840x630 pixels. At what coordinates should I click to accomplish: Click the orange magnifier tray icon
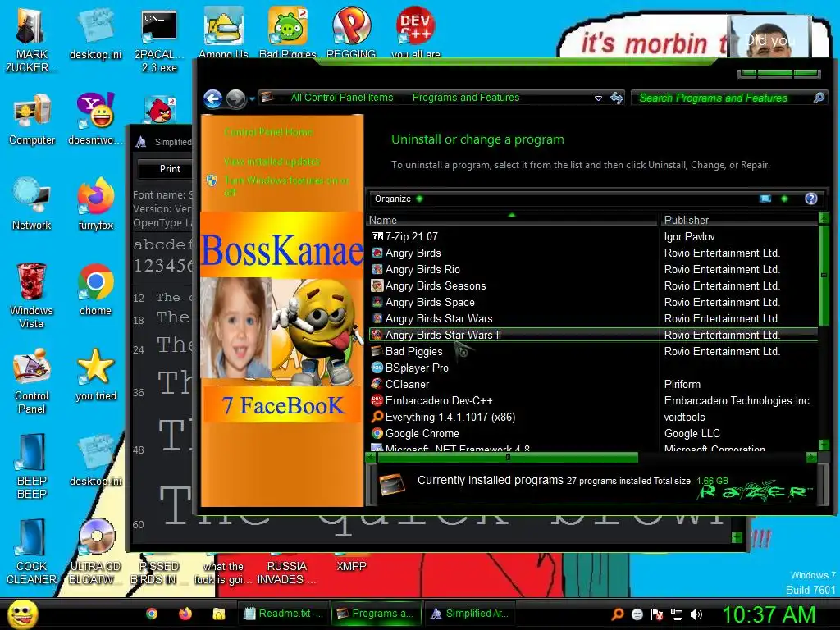617,614
